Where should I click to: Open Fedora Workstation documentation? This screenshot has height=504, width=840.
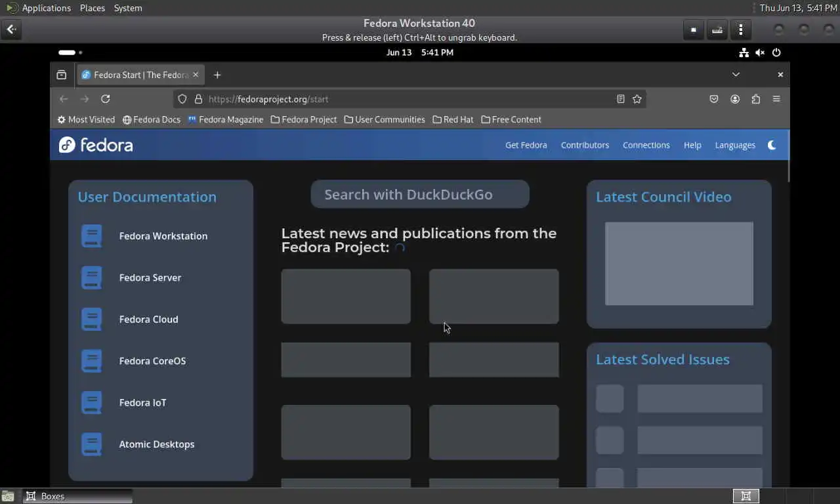(163, 236)
